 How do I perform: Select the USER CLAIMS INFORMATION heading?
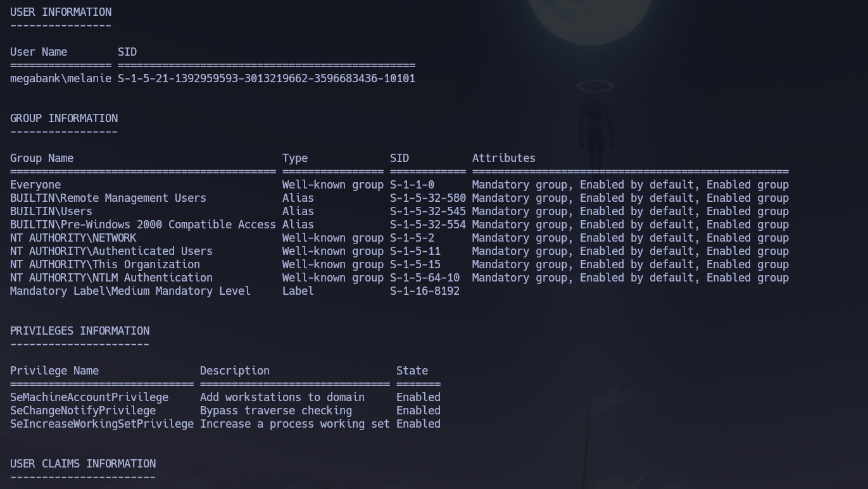click(83, 464)
